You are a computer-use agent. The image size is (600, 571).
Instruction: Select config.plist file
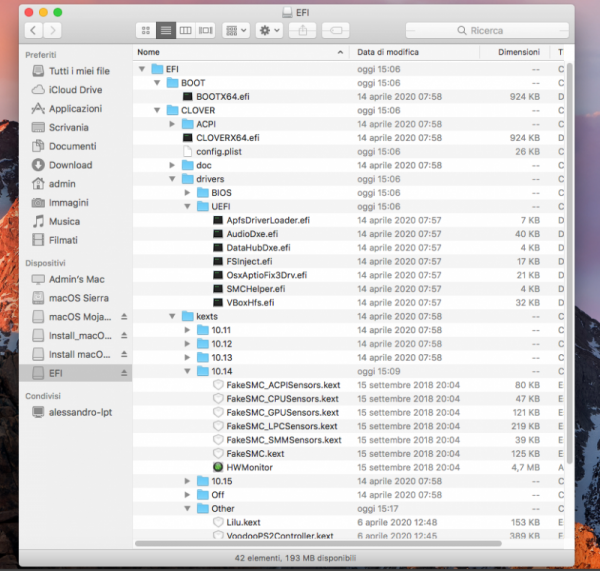pyautogui.click(x=350, y=152)
